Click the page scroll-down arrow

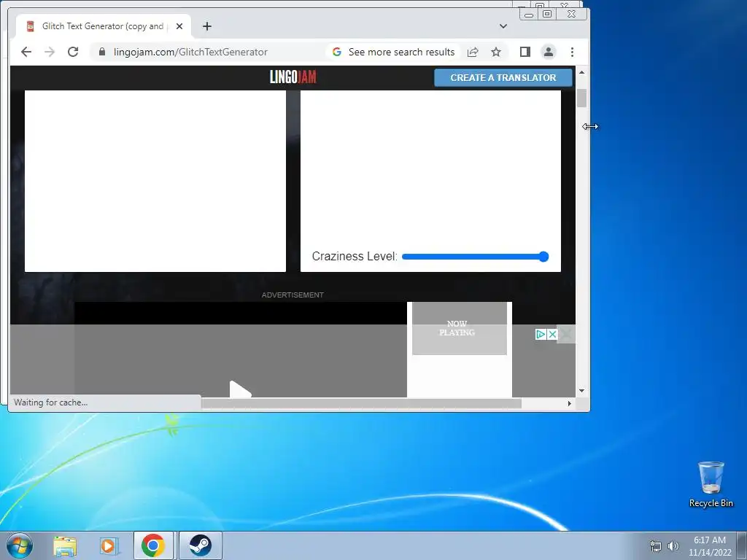(x=581, y=391)
